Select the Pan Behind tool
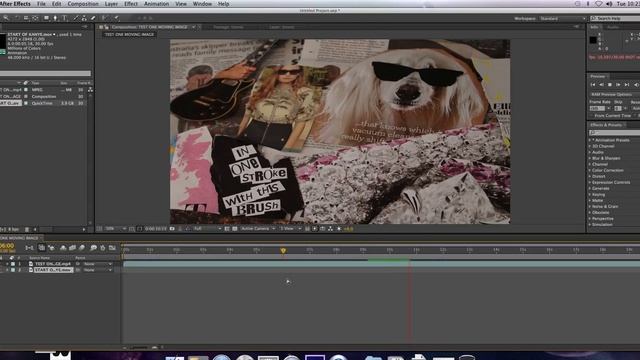Image resolution: width=640 pixels, height=360 pixels. [x=36, y=18]
